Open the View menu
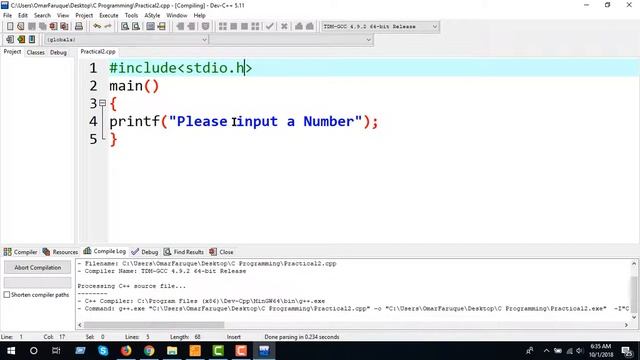Screen dimensions: 640x360 click(x=62, y=16)
